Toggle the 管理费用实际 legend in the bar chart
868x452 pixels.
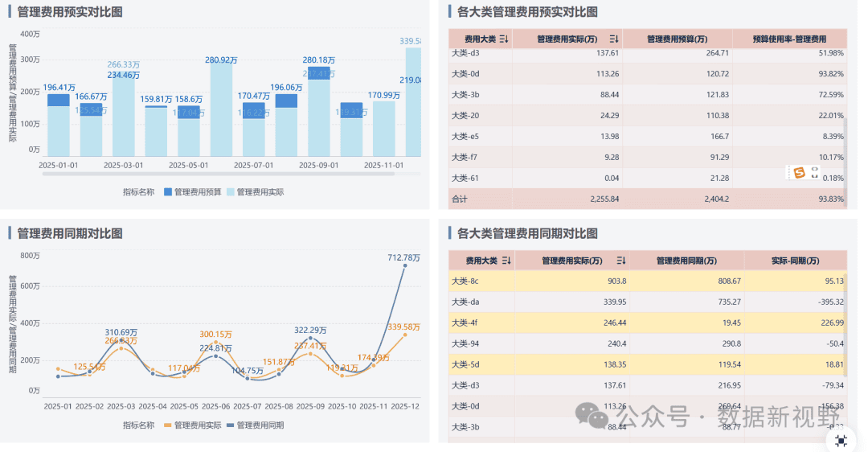[x=256, y=192]
